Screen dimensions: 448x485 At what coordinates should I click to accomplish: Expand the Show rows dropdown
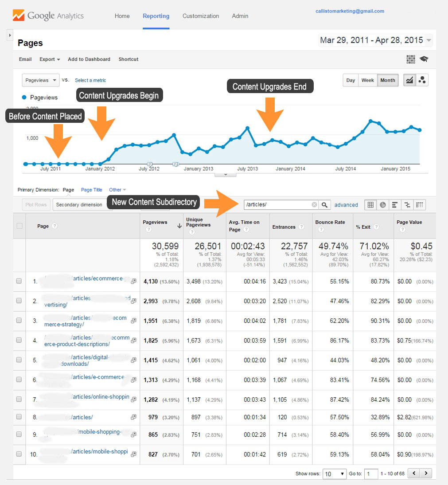coord(334,473)
